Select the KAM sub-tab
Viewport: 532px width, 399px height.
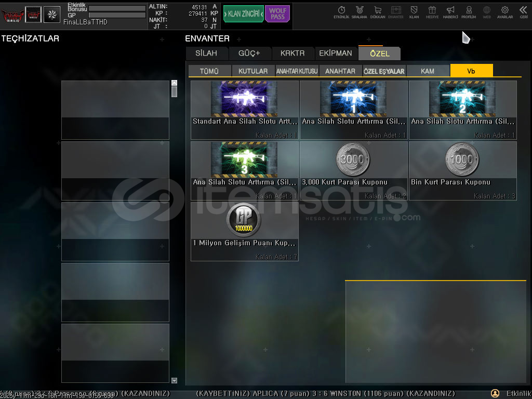point(428,71)
